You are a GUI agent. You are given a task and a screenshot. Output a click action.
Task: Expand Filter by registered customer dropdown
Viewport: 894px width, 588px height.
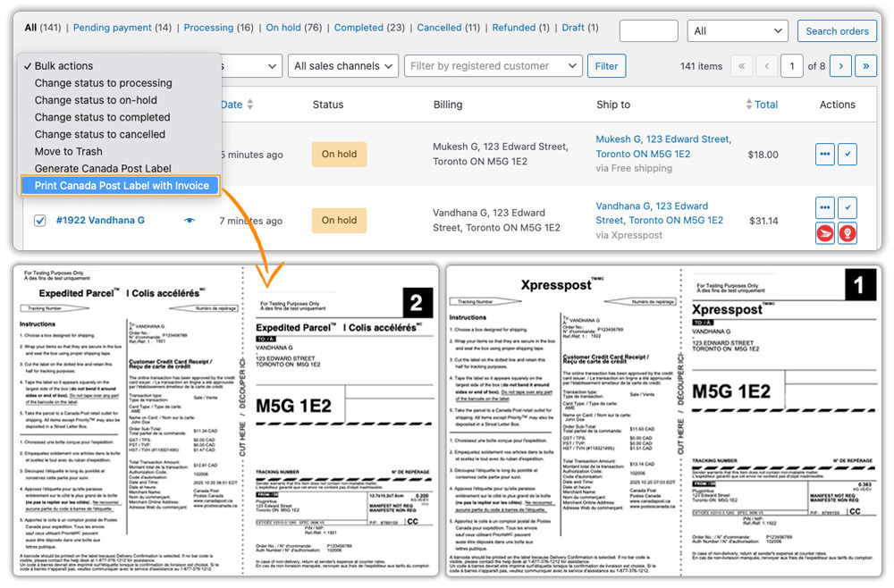[493, 66]
